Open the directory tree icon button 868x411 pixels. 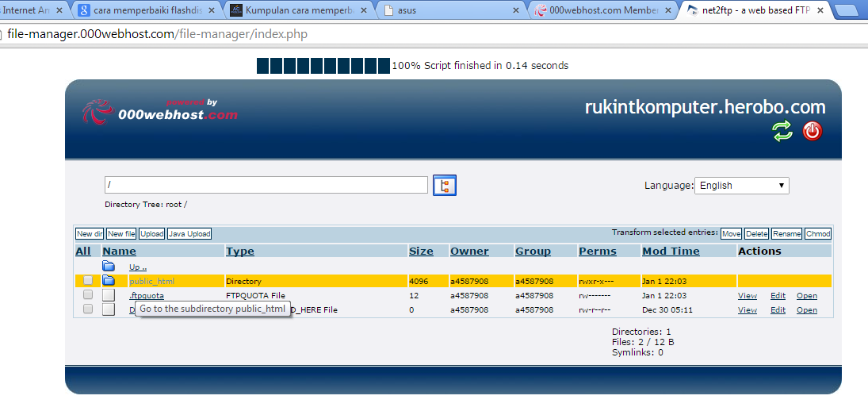coord(445,186)
